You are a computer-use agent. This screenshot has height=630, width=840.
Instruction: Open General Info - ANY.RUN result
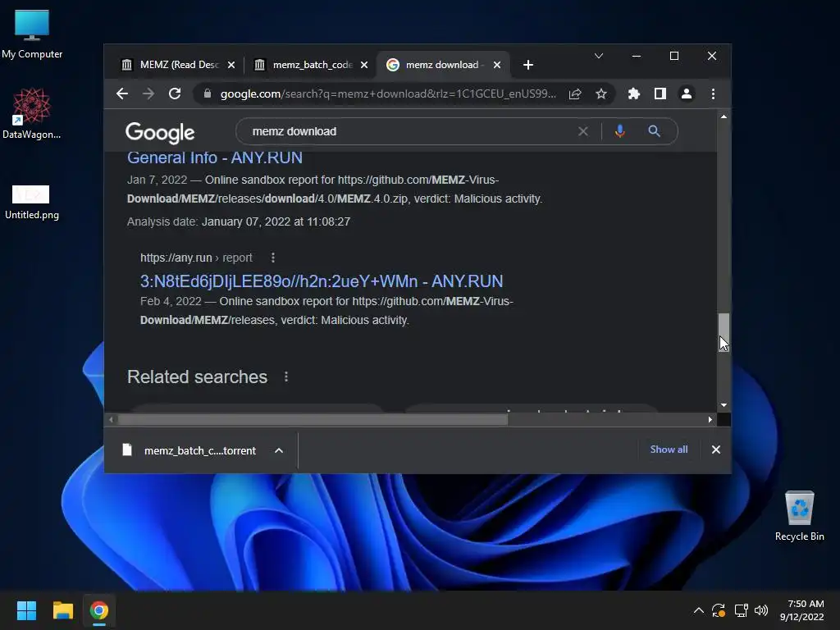tap(214, 157)
